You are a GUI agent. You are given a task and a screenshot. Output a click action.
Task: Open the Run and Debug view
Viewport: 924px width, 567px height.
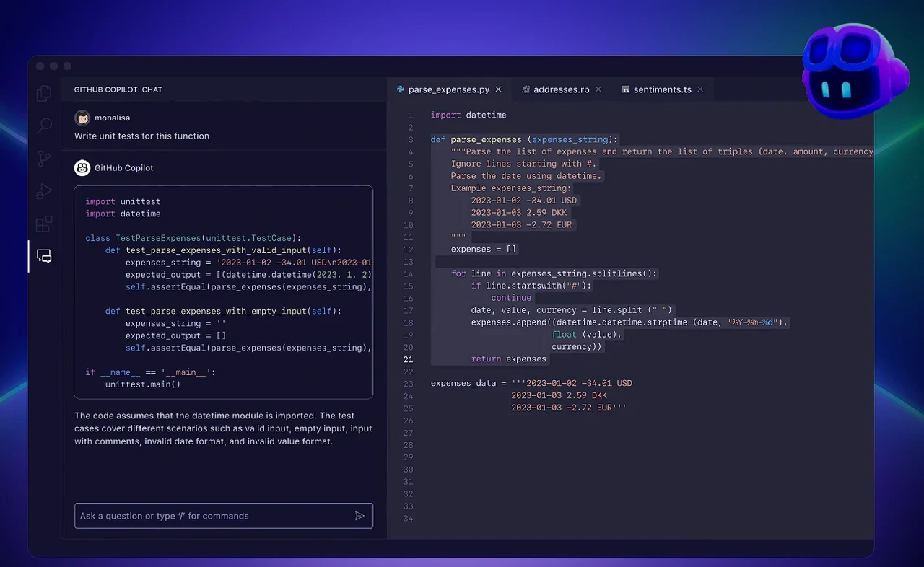tap(43, 191)
